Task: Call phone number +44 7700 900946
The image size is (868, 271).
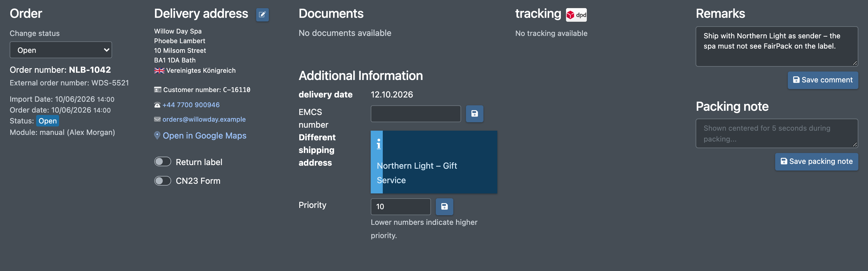Action: click(191, 105)
